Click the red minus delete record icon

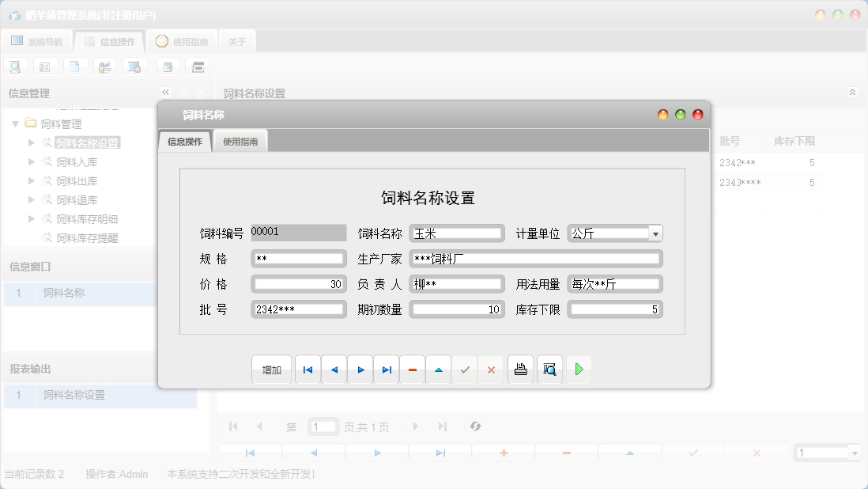pos(413,370)
